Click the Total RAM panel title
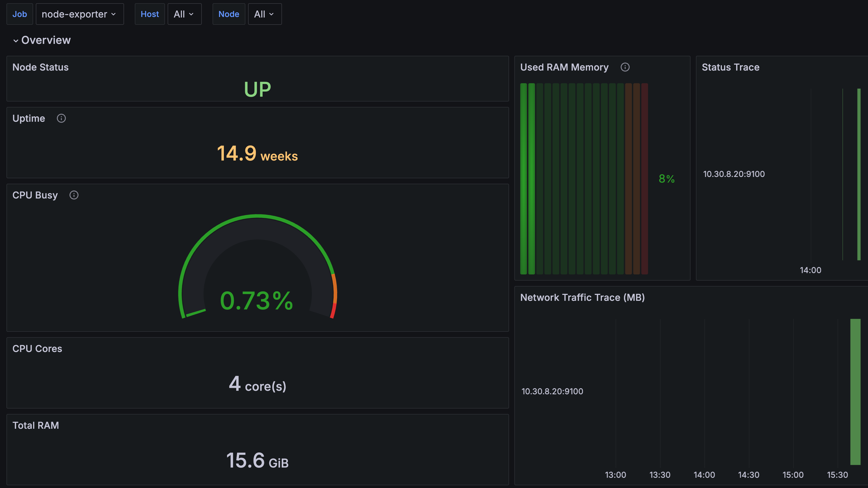 (x=36, y=425)
